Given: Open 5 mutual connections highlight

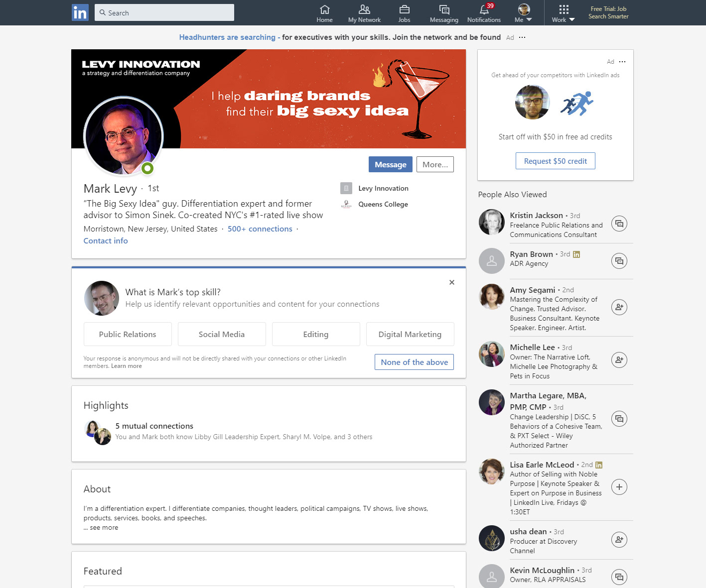Looking at the screenshot, I should (154, 426).
